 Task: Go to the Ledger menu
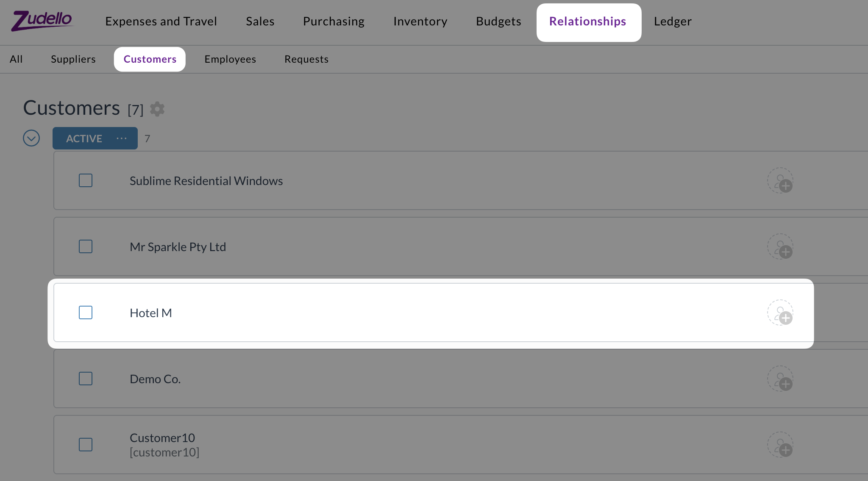(x=673, y=21)
